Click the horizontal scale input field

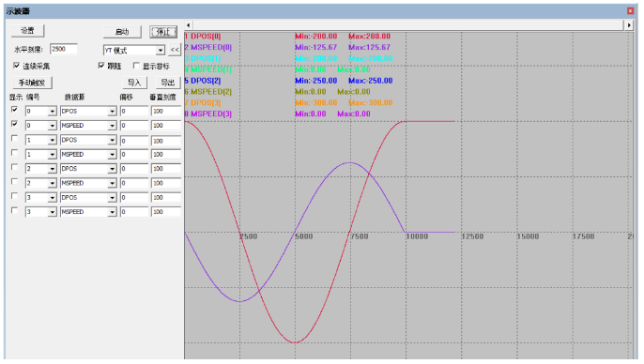[64, 49]
